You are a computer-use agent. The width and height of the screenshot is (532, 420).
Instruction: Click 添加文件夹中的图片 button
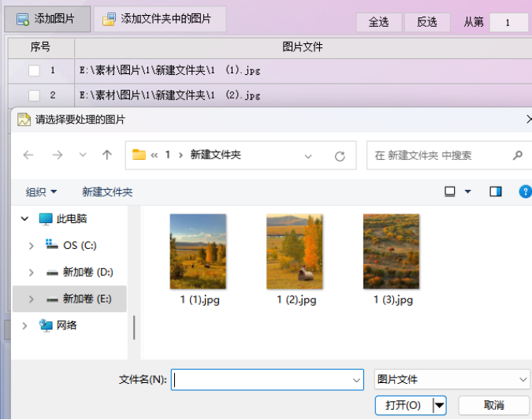pos(160,19)
